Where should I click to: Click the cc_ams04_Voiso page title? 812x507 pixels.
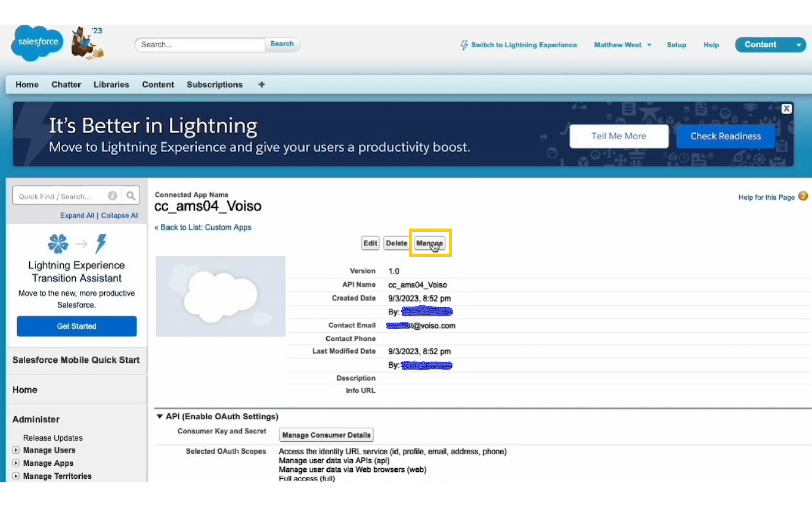coord(208,206)
